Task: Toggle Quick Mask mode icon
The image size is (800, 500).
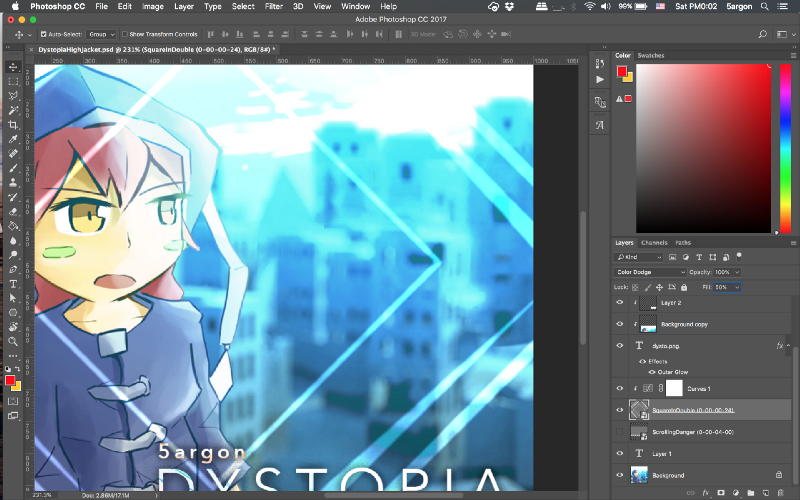Action: point(13,402)
